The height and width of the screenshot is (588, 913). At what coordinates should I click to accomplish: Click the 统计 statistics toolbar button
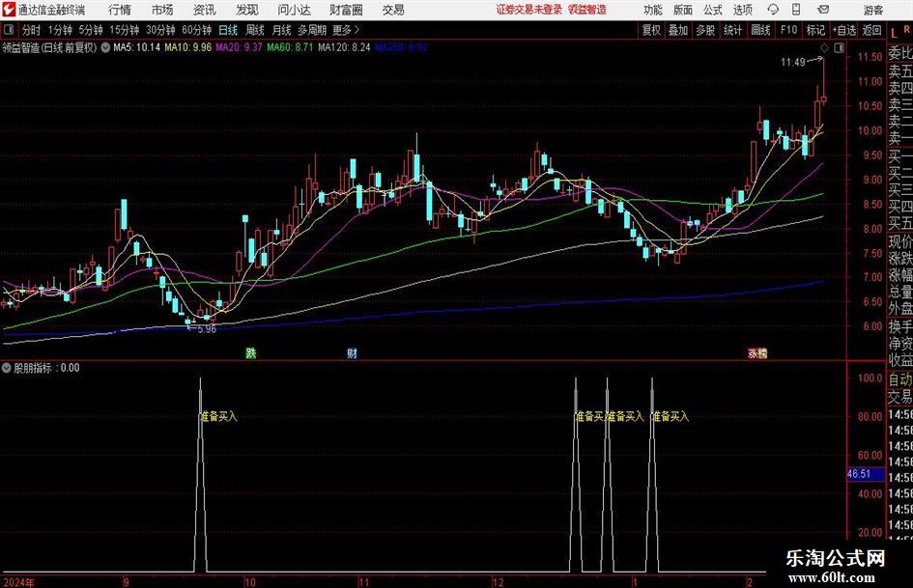click(732, 30)
